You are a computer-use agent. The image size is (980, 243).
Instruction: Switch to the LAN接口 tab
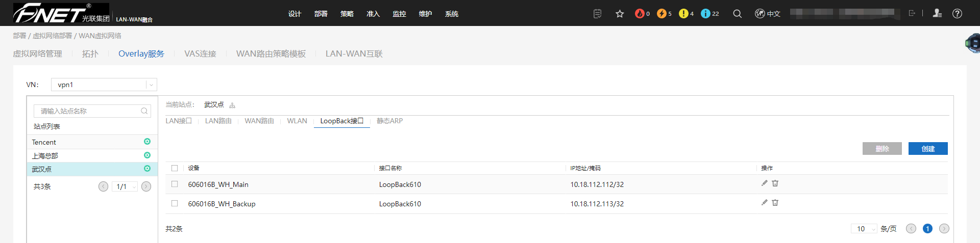[x=179, y=121]
